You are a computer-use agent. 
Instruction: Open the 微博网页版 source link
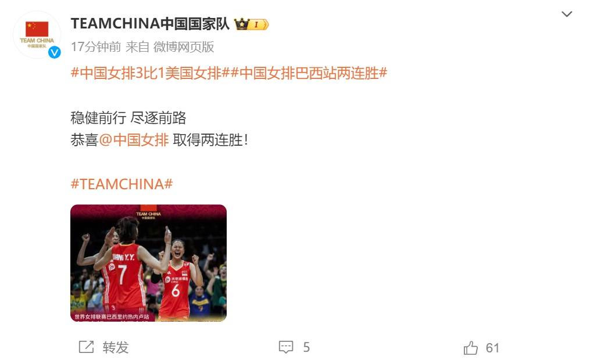[x=184, y=47]
